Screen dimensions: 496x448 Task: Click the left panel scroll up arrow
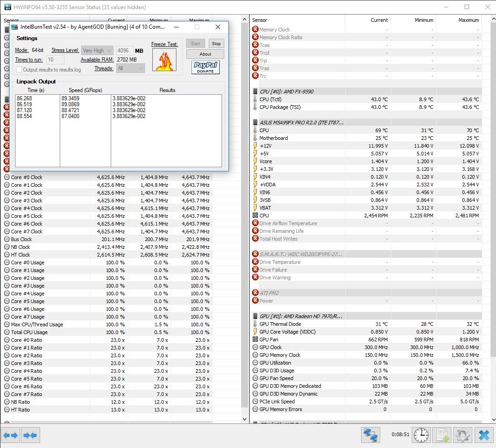point(244,19)
